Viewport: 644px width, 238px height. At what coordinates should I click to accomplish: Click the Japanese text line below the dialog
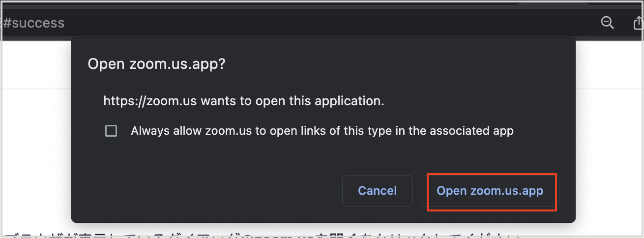point(261,235)
